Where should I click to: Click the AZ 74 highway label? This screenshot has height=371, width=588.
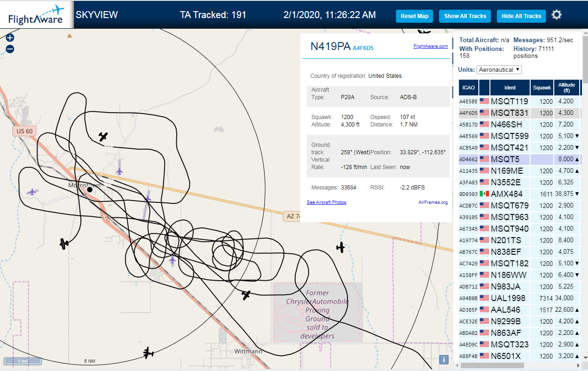pyautogui.click(x=293, y=216)
